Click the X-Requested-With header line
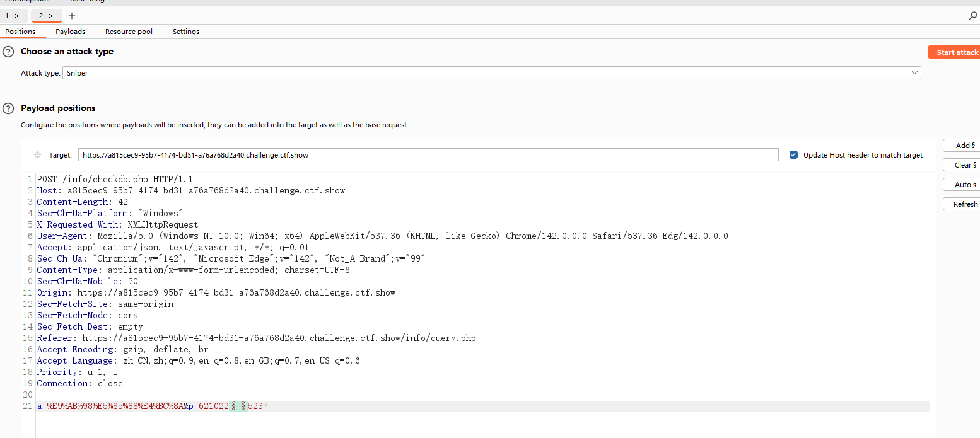 117,224
